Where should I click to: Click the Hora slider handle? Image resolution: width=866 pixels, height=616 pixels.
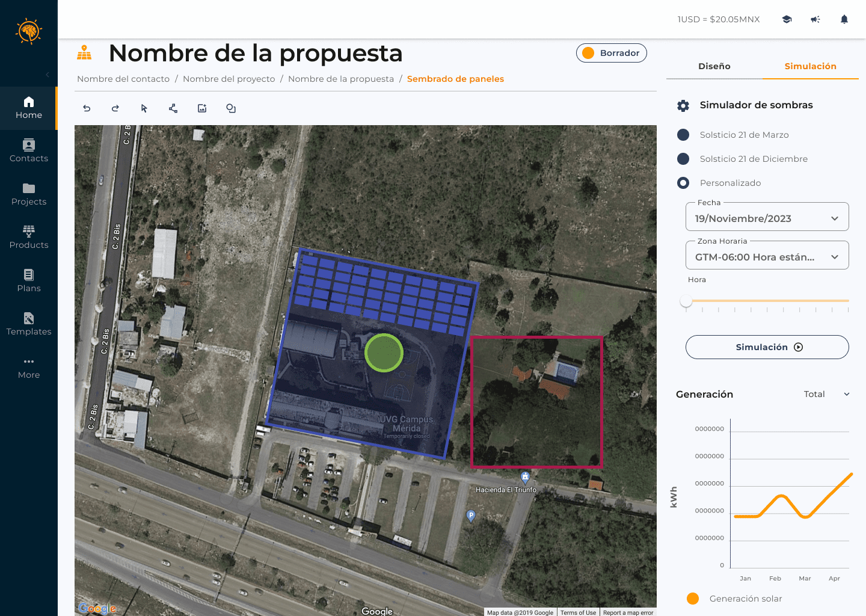tap(686, 301)
